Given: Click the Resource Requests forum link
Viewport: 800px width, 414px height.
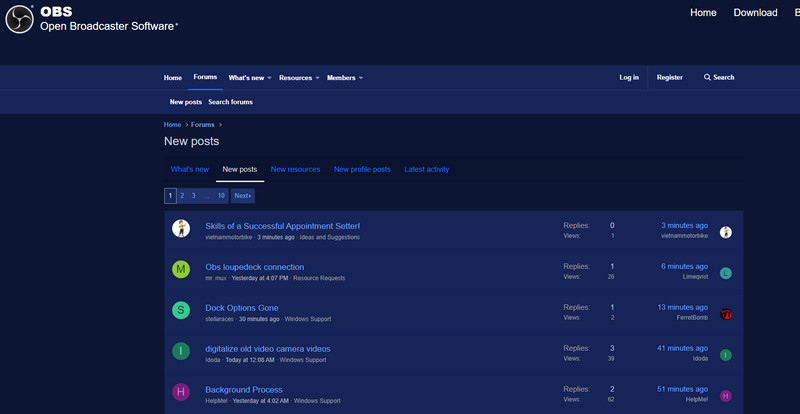Looking at the screenshot, I should [319, 278].
